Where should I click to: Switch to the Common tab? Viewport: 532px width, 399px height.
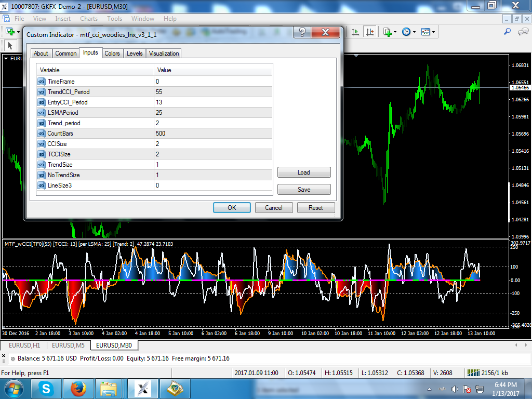click(66, 54)
